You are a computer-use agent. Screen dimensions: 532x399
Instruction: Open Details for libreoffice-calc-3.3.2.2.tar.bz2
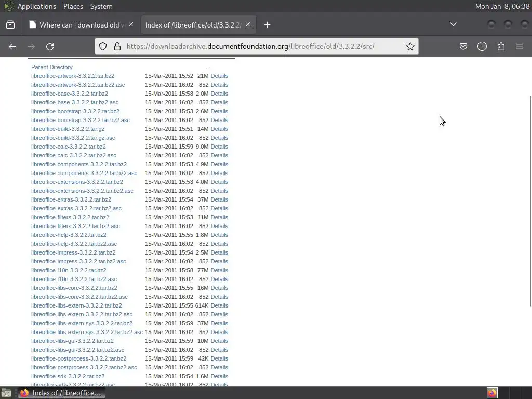pyautogui.click(x=219, y=147)
